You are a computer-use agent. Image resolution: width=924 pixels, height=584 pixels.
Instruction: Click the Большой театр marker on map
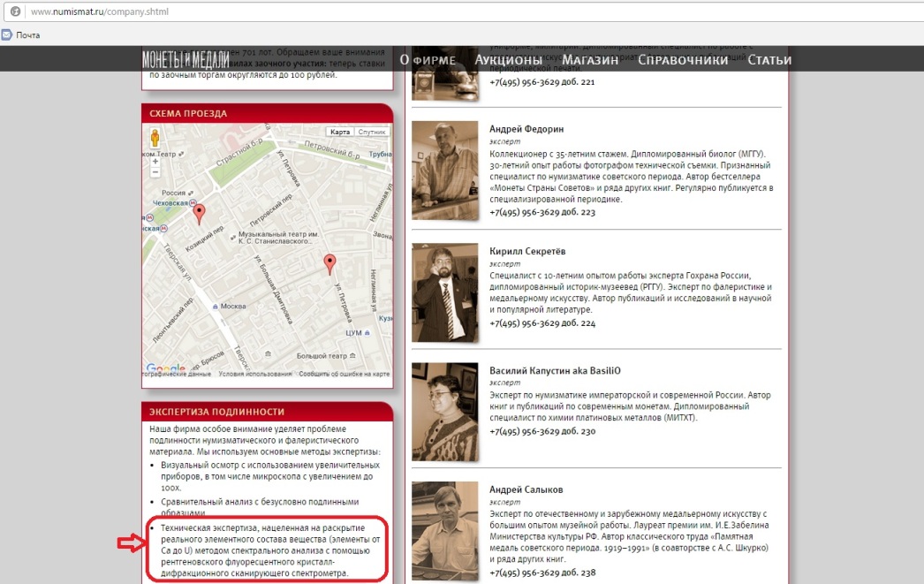pyautogui.click(x=352, y=356)
